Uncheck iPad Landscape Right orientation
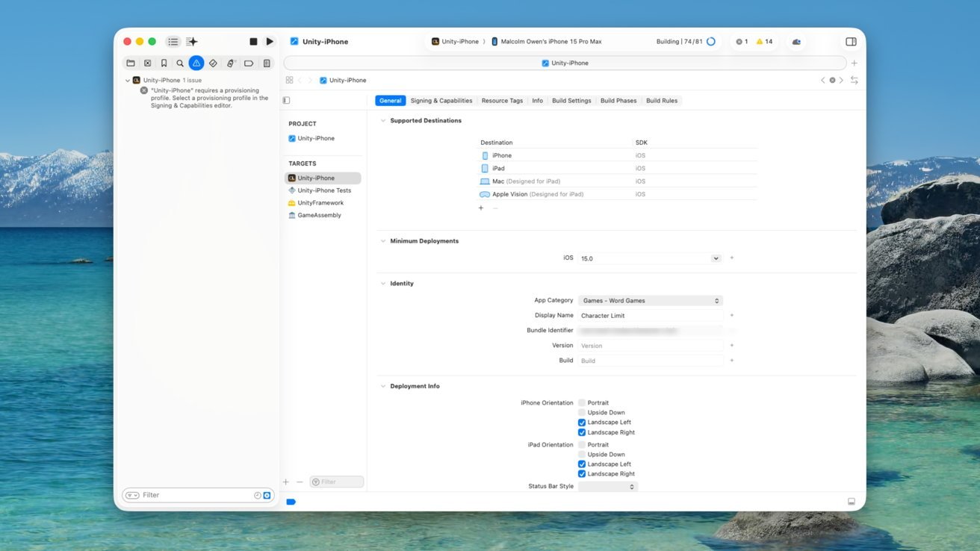Viewport: 980px width, 551px height. tap(582, 474)
